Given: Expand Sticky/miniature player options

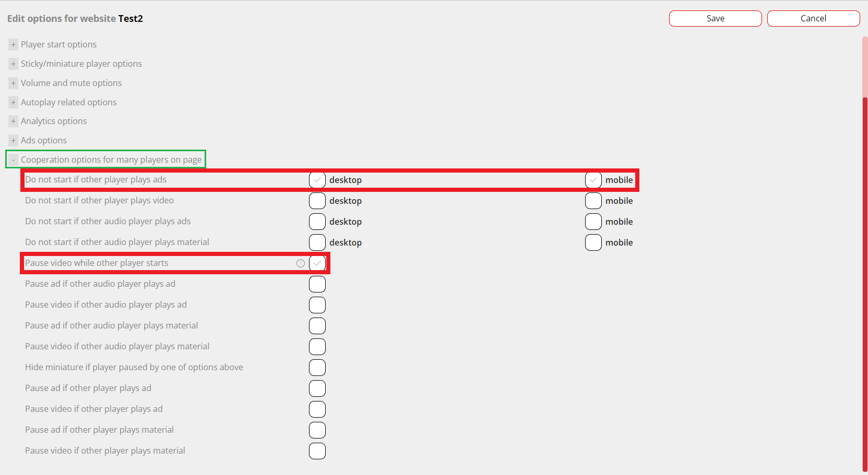Looking at the screenshot, I should point(14,64).
